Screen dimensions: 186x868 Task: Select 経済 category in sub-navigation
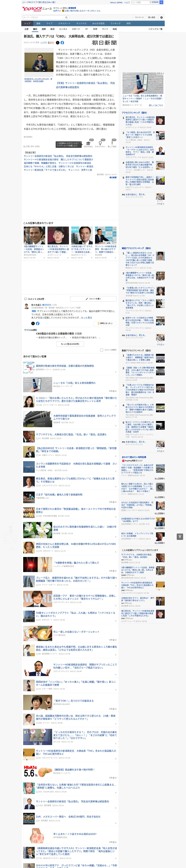click(52, 29)
